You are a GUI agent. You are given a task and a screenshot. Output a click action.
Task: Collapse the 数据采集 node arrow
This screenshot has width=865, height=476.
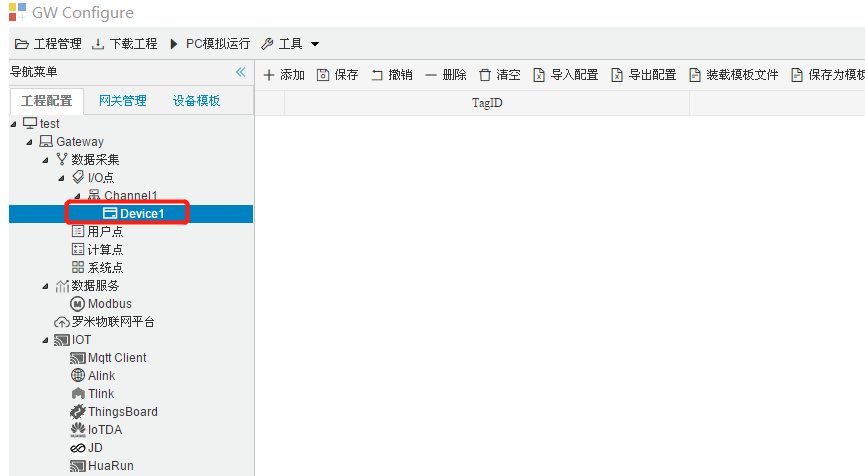tap(45, 161)
